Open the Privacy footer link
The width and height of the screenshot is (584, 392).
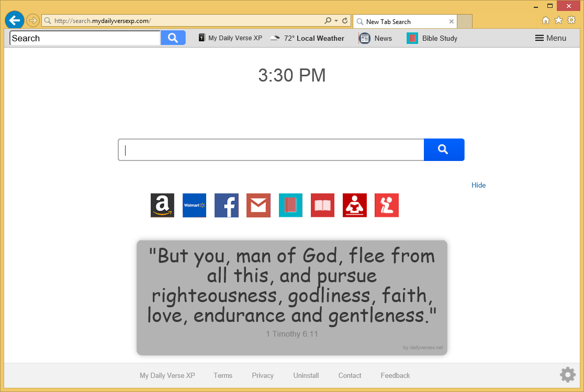click(263, 376)
